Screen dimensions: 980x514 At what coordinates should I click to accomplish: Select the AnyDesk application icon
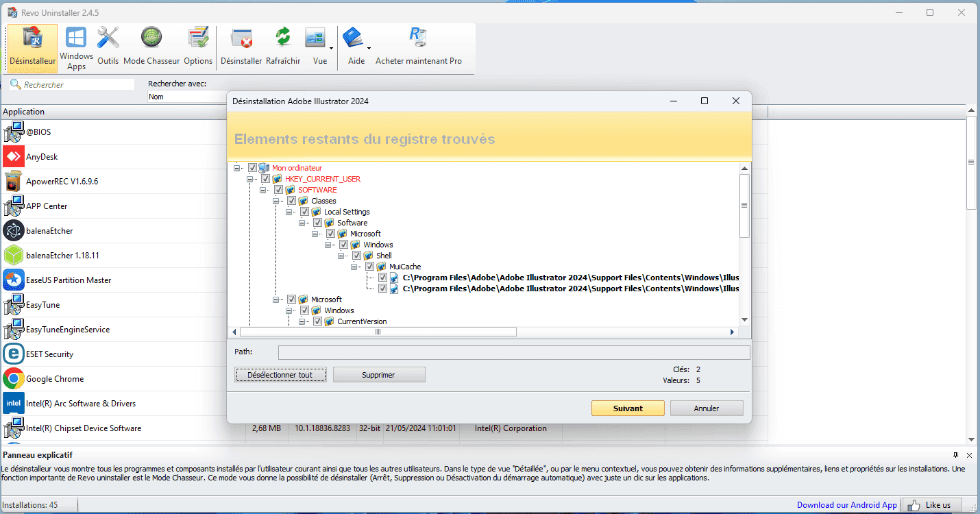(14, 157)
